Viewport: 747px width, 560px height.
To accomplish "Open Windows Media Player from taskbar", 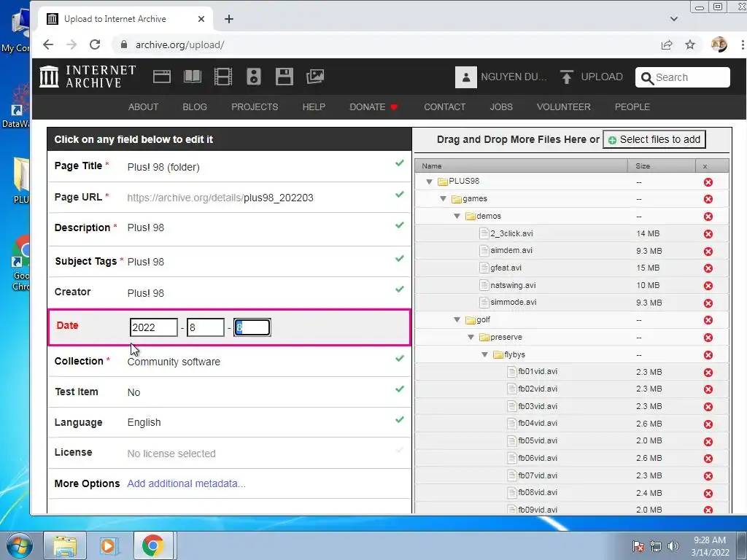I will click(x=108, y=545).
